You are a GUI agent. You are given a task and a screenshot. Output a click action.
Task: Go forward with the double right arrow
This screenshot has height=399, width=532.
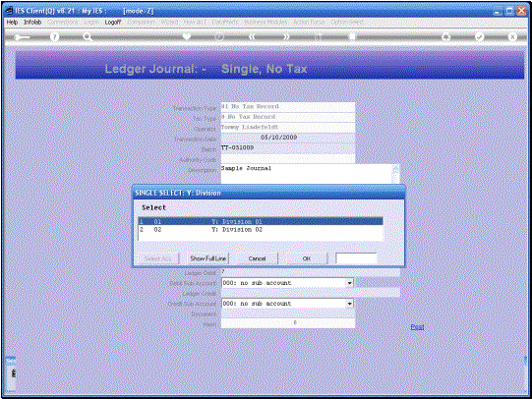[x=286, y=37]
